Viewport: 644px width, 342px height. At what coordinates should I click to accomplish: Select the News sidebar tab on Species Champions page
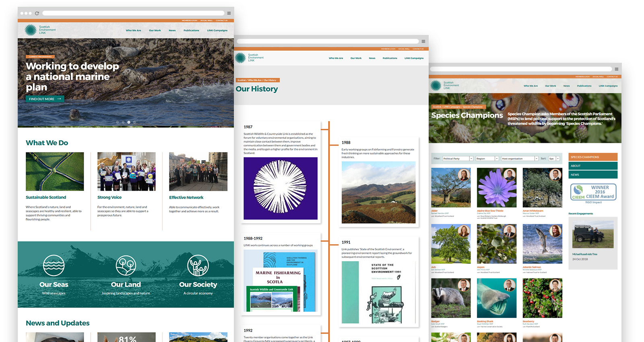point(593,175)
